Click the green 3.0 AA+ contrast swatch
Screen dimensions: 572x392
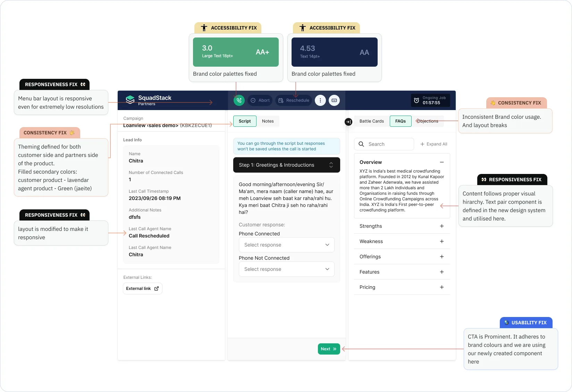click(236, 52)
